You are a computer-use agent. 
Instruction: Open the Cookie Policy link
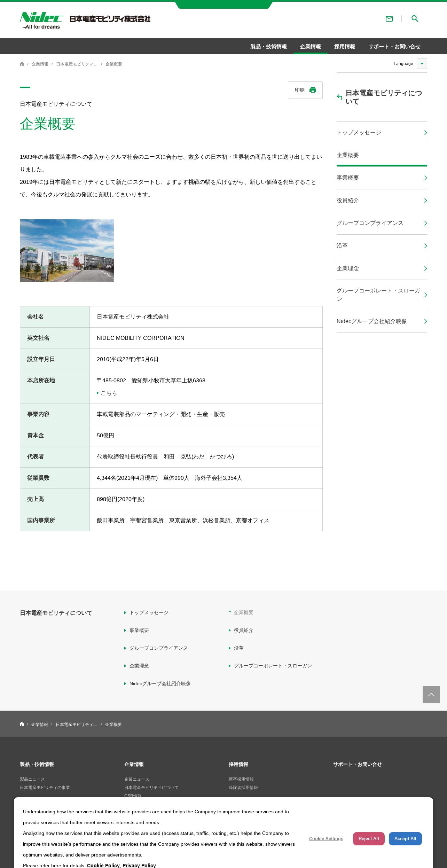pyautogui.click(x=103, y=866)
